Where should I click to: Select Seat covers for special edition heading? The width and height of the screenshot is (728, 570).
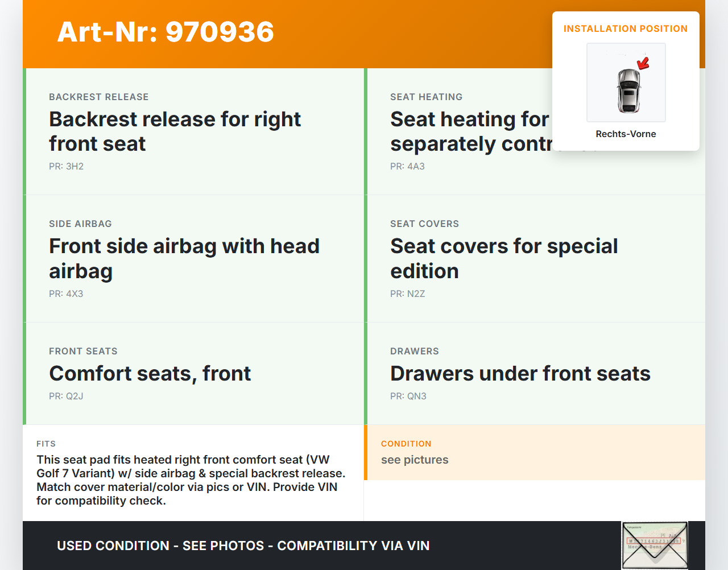(503, 258)
